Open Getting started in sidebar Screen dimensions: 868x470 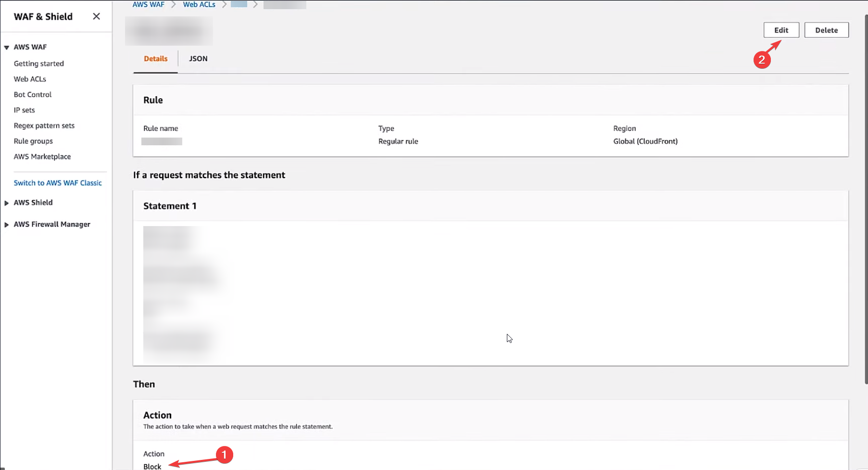[x=39, y=64]
